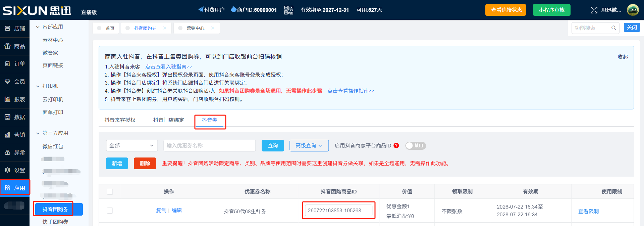The image size is (644, 226).
Task: Select 抖音团购券 in the menu
Action: tap(59, 209)
